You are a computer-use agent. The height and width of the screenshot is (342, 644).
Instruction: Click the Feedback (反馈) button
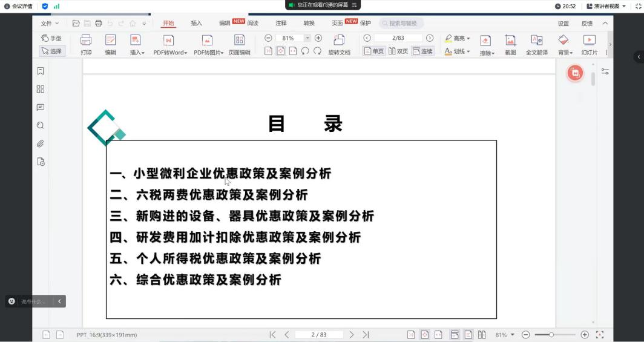click(586, 24)
